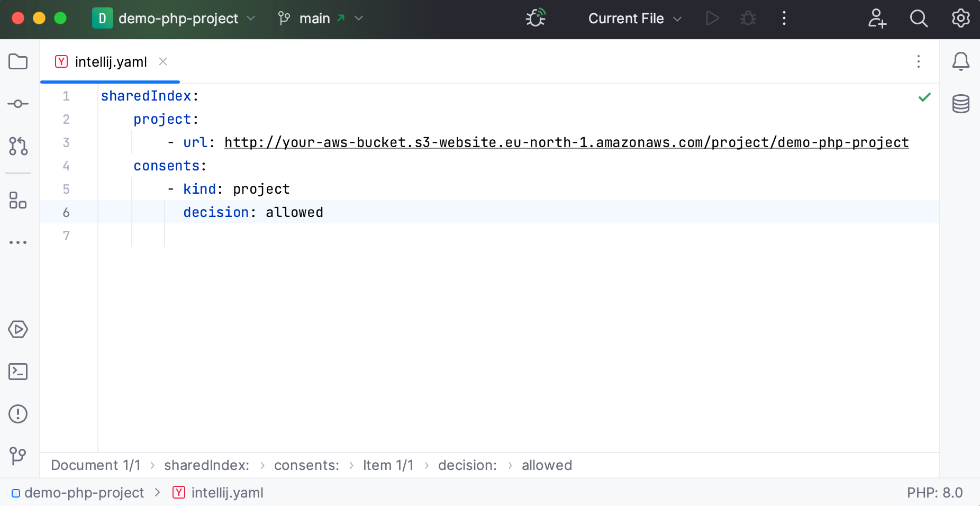This screenshot has height=506, width=980.
Task: Open the Pull Requests panel
Action: [x=19, y=148]
